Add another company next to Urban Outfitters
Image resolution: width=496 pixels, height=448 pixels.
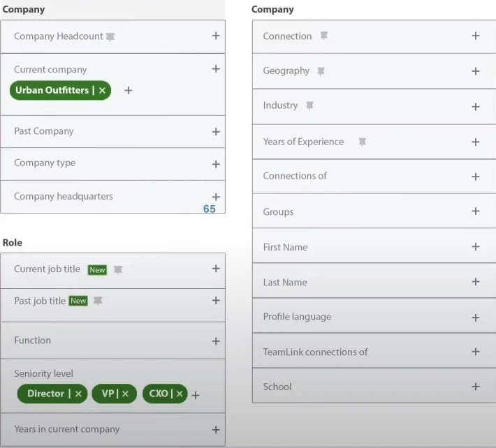tap(128, 90)
